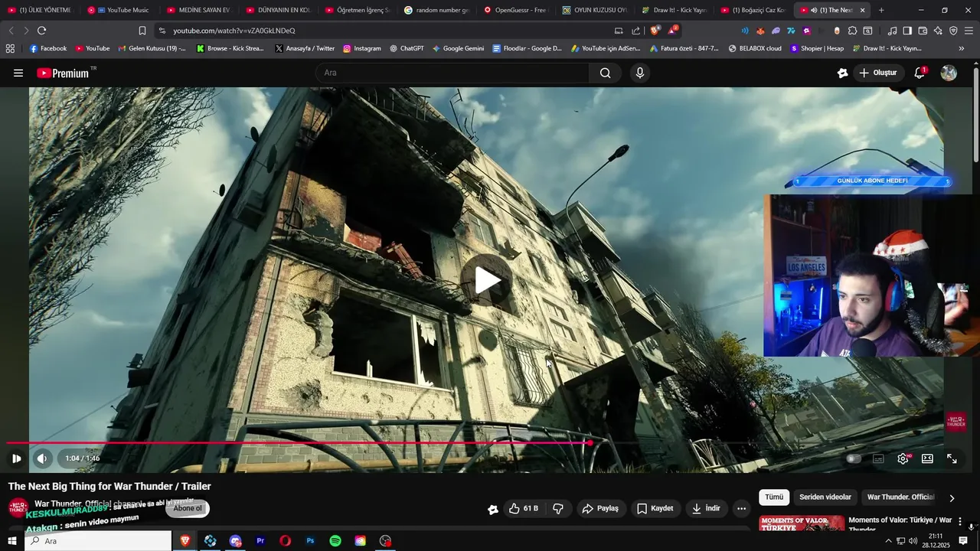Open a new browser tab
980x551 pixels.
[x=881, y=10]
